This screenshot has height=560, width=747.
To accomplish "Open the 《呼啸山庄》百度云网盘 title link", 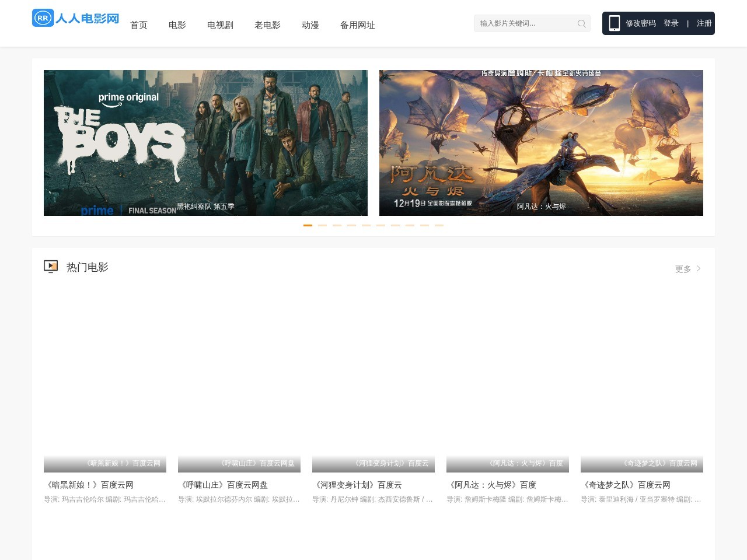I will 224,485.
